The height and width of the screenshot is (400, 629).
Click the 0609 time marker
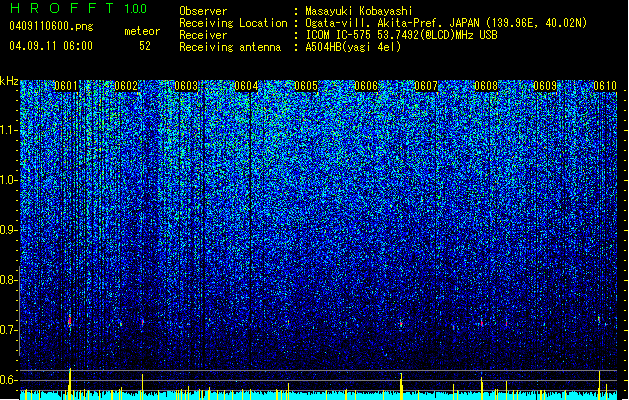546,86
